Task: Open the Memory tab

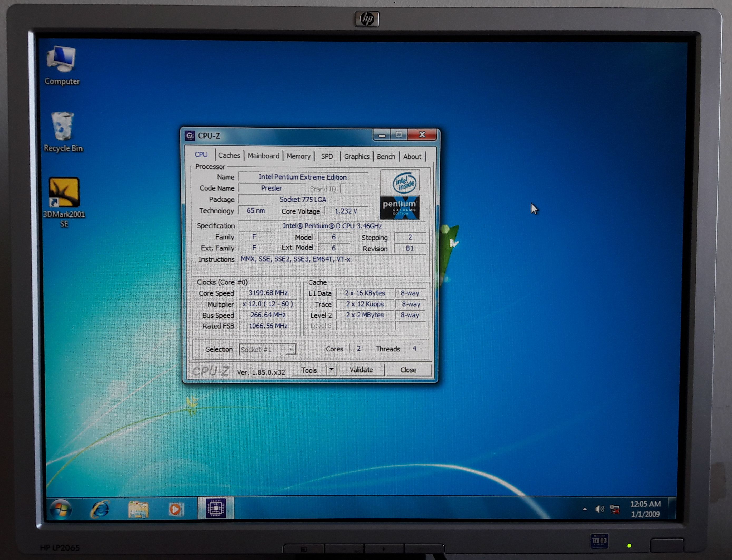Action: click(299, 156)
